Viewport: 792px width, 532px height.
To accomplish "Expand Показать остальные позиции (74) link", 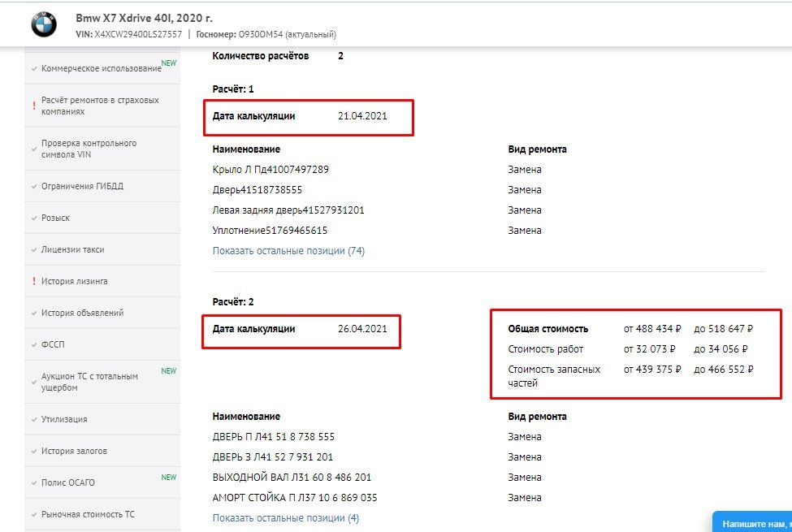I will tap(288, 251).
